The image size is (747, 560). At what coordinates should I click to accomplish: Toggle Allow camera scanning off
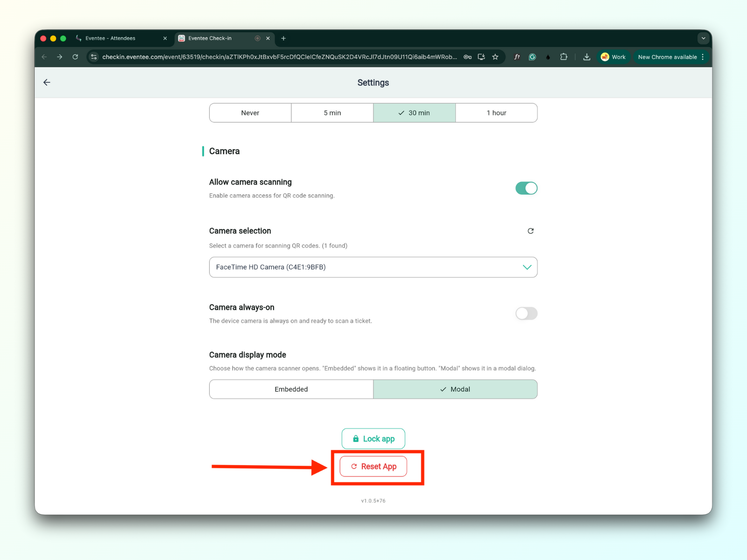click(526, 188)
